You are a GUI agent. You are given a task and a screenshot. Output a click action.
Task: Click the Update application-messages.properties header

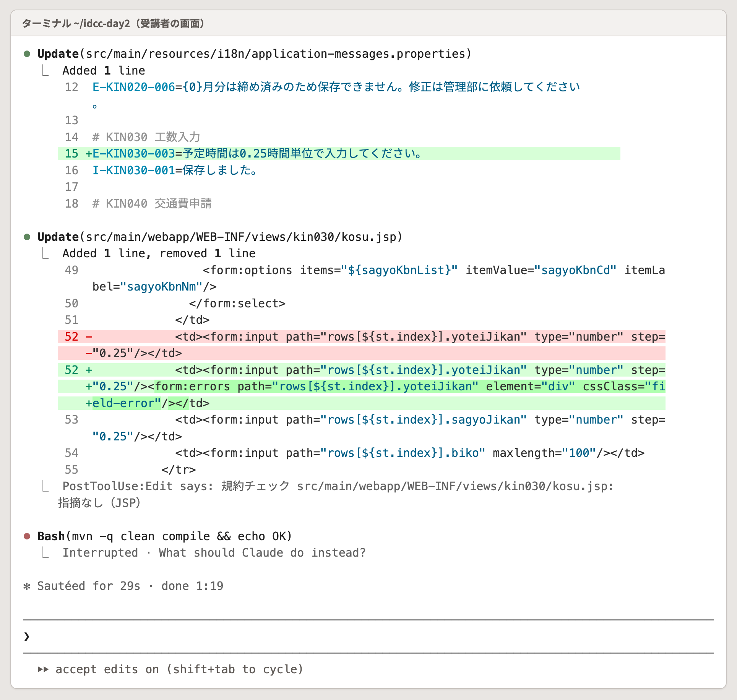pyautogui.click(x=254, y=54)
